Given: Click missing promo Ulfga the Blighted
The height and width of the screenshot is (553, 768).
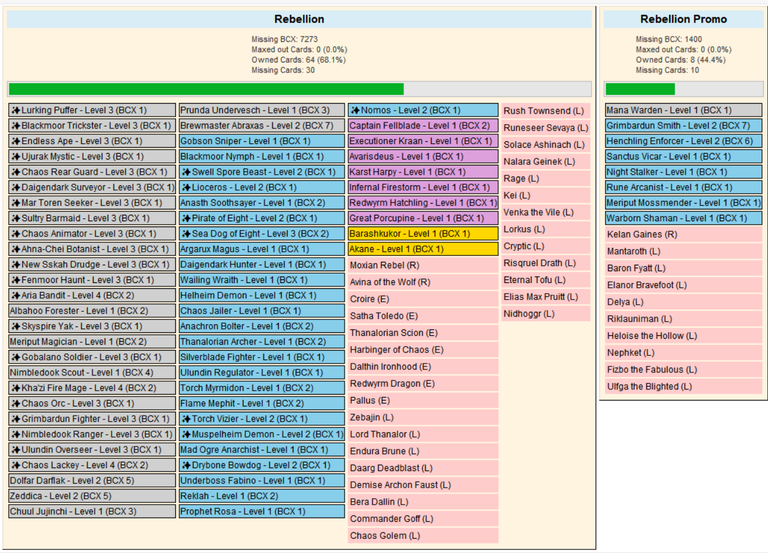Looking at the screenshot, I should tap(683, 386).
